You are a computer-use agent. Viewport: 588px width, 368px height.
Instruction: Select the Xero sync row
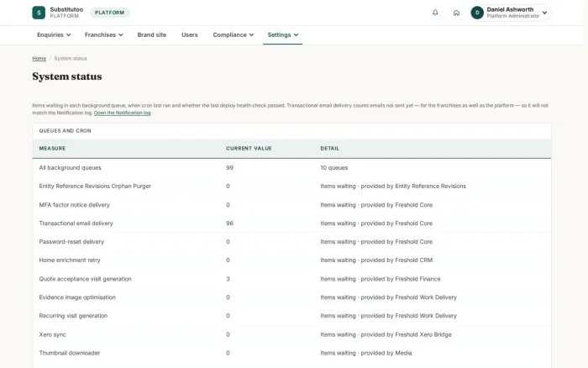click(x=291, y=334)
